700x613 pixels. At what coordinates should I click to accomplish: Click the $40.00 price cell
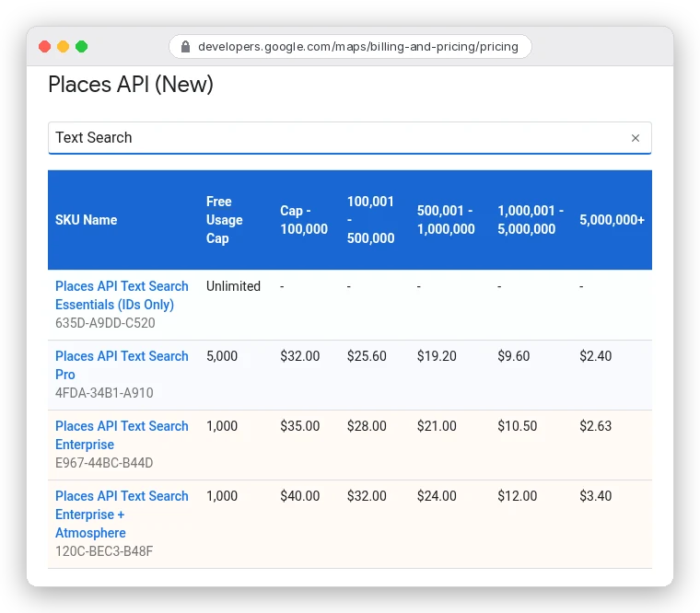point(300,496)
